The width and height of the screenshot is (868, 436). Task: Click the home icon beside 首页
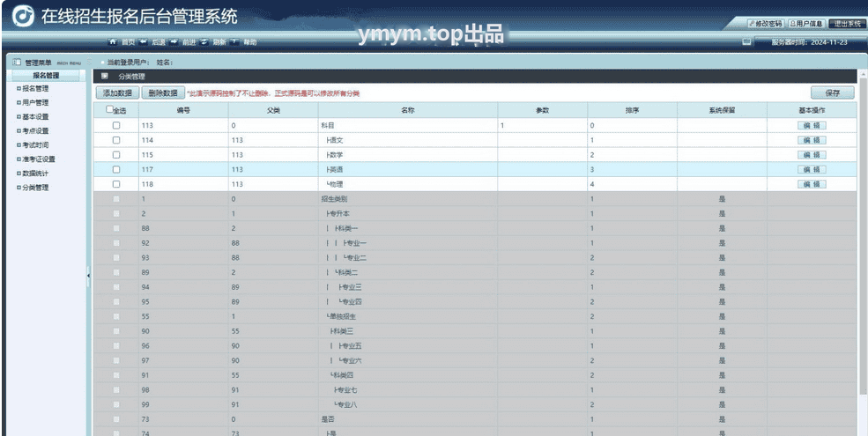click(113, 41)
